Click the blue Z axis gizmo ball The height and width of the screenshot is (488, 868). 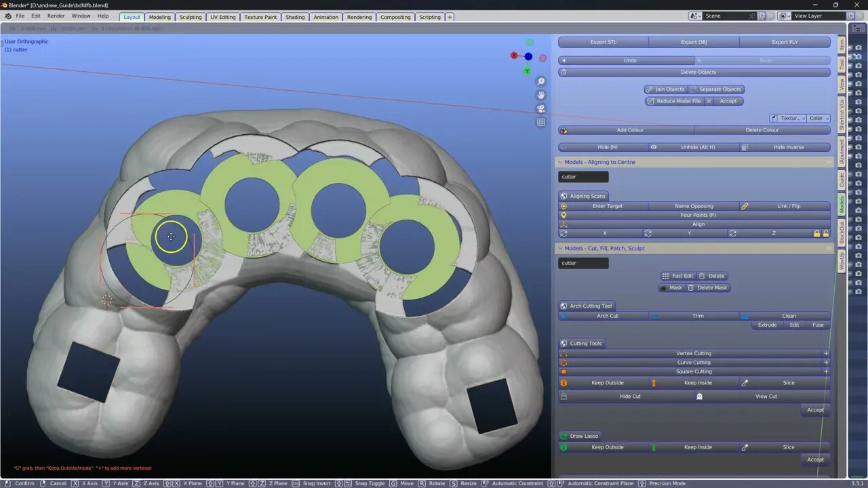pyautogui.click(x=528, y=56)
